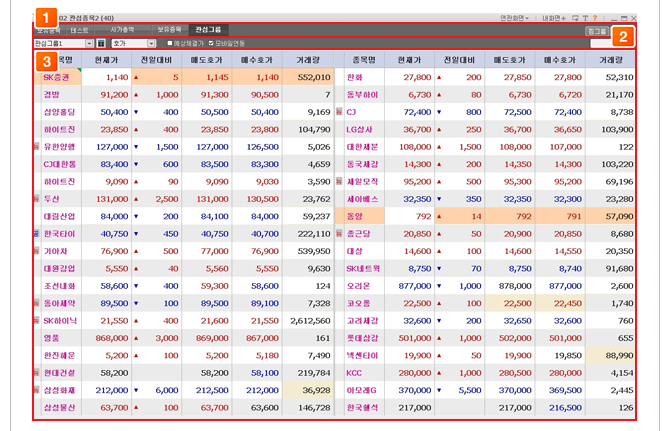The height and width of the screenshot is (431, 670).
Task: Click the 내화면+ button
Action: click(x=554, y=18)
